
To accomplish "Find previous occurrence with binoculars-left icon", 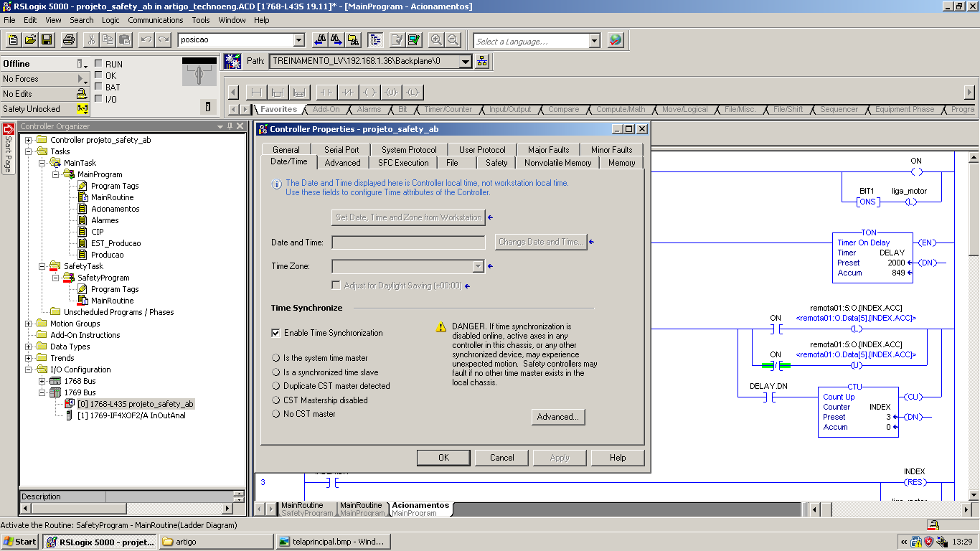I will click(319, 40).
